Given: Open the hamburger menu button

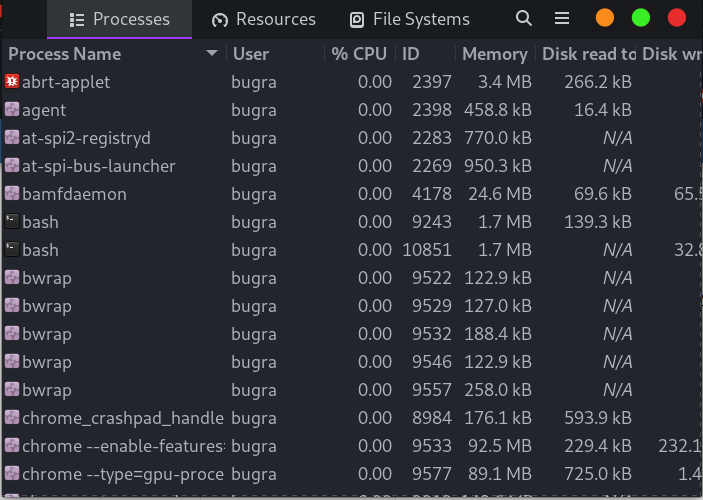Looking at the screenshot, I should click(x=562, y=19).
